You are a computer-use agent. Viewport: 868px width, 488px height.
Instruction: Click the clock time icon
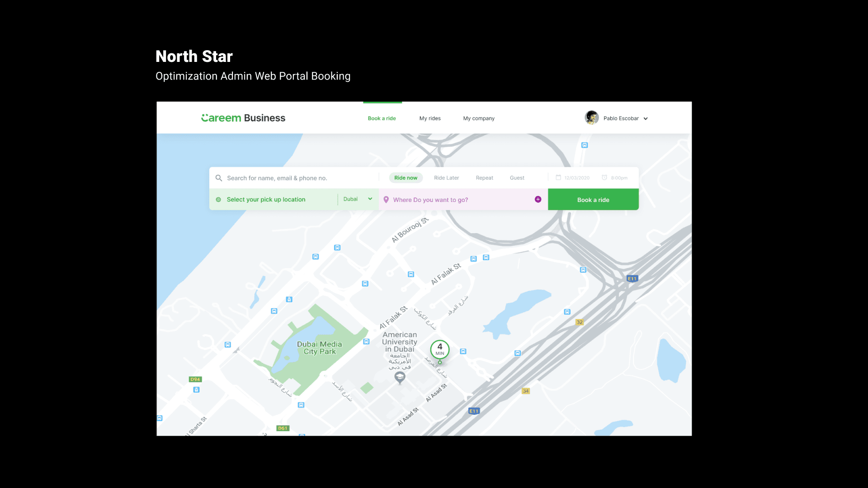(604, 178)
